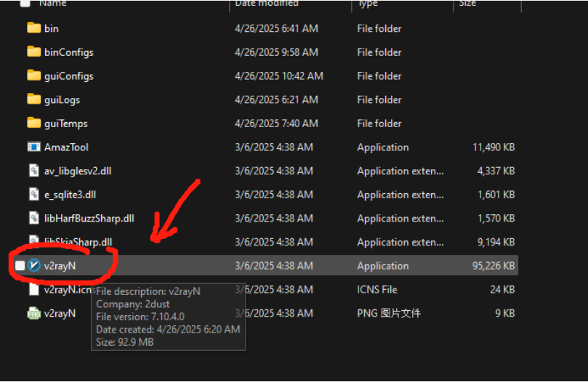Image resolution: width=588 pixels, height=382 pixels.
Task: Click the guiConfigs folder name
Action: coord(69,76)
